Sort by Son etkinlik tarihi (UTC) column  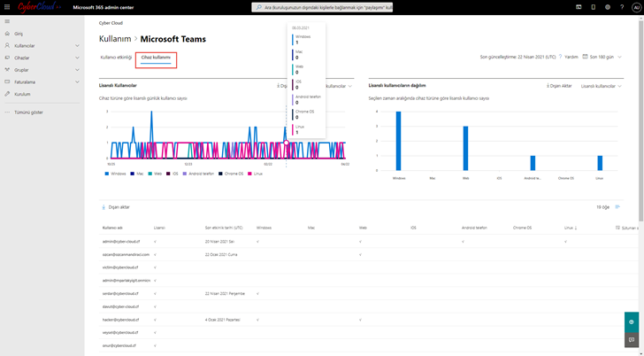pos(224,228)
